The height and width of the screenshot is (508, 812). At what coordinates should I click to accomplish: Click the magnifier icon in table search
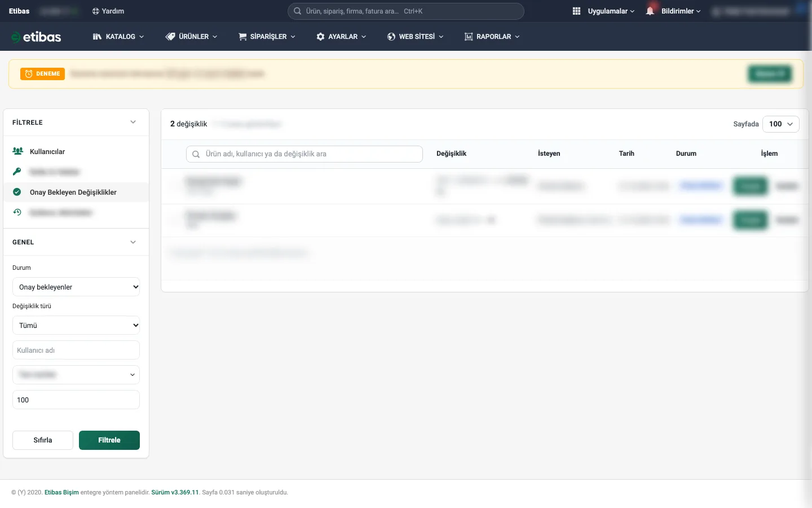[x=196, y=154]
